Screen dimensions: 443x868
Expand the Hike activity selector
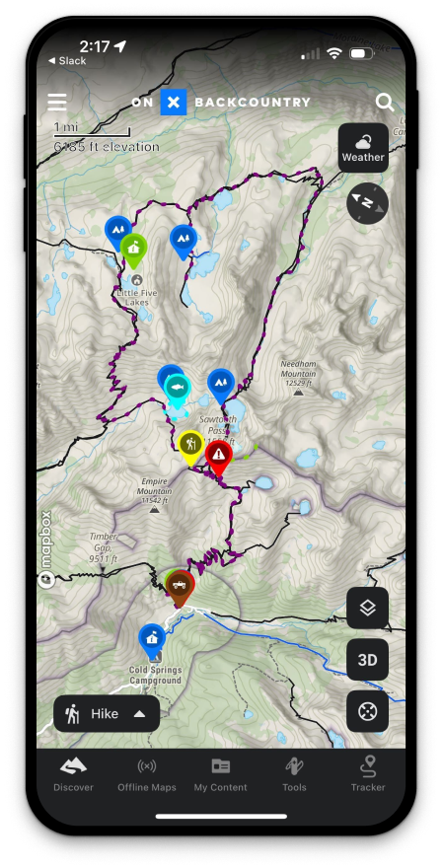click(x=107, y=714)
